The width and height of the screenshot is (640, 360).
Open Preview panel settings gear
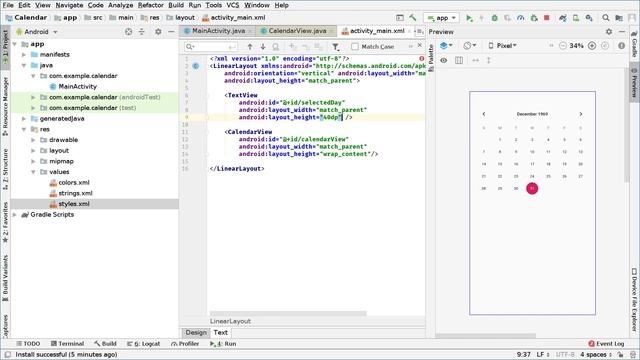[609, 31]
